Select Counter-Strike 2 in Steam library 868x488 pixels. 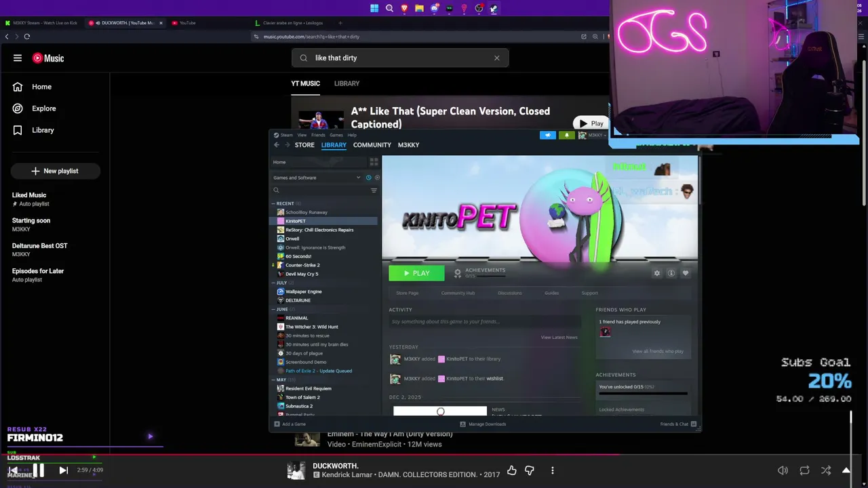324,265
